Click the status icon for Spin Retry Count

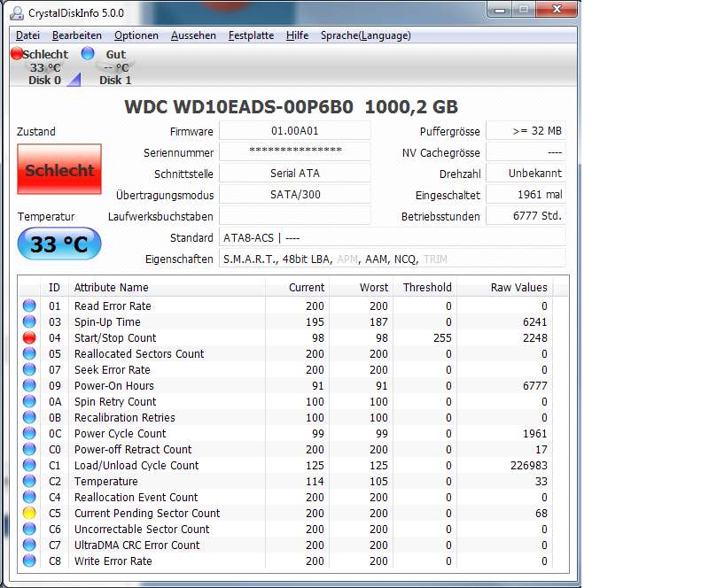pyautogui.click(x=29, y=401)
